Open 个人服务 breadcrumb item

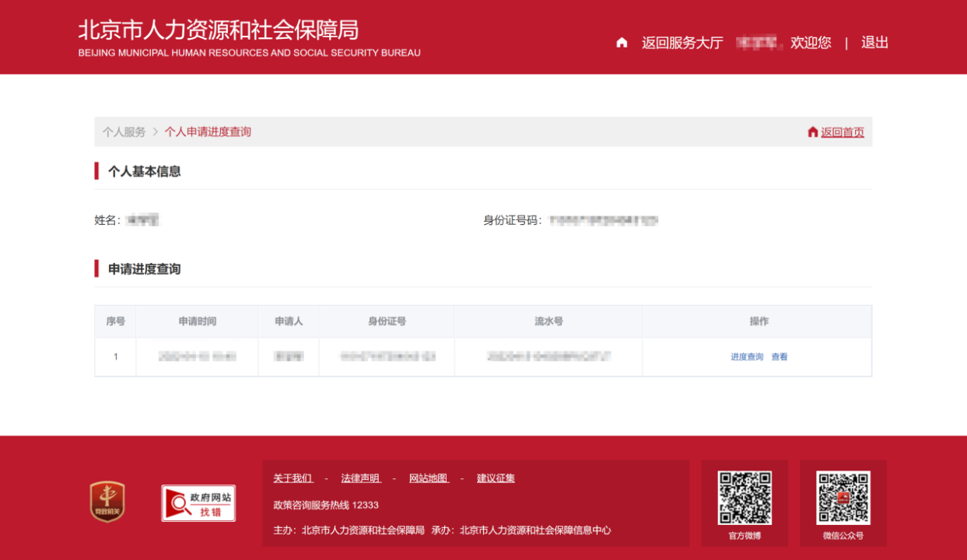[x=124, y=132]
